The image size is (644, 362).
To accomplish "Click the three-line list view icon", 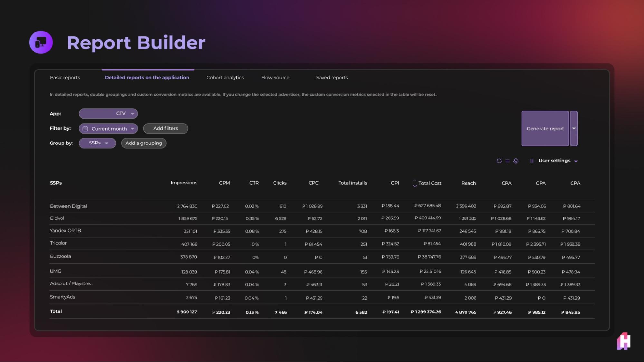I will 507,161.
